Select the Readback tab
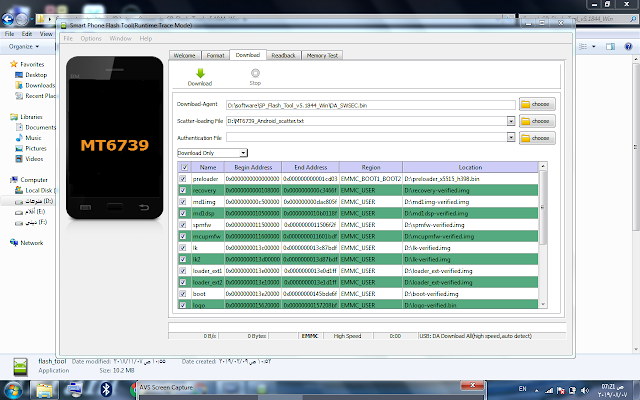The image size is (640, 400). 283,56
